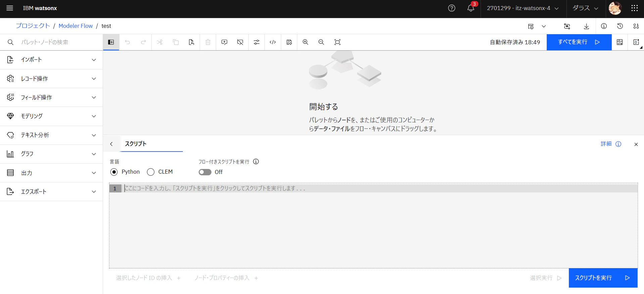Click the save flow icon in the toolbar
Image resolution: width=644 pixels, height=294 pixels.
(289, 42)
